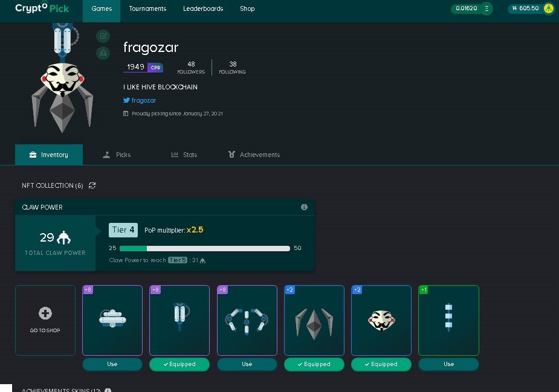Click Use under the first +8 card
Viewport: 559px width, 392px height.
[112, 364]
